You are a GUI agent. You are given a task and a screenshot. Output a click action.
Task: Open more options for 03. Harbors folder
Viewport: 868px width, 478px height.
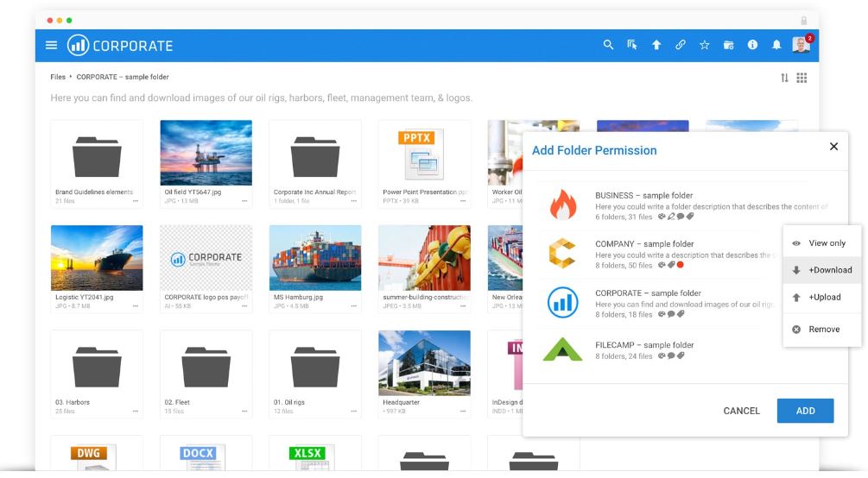coord(135,411)
